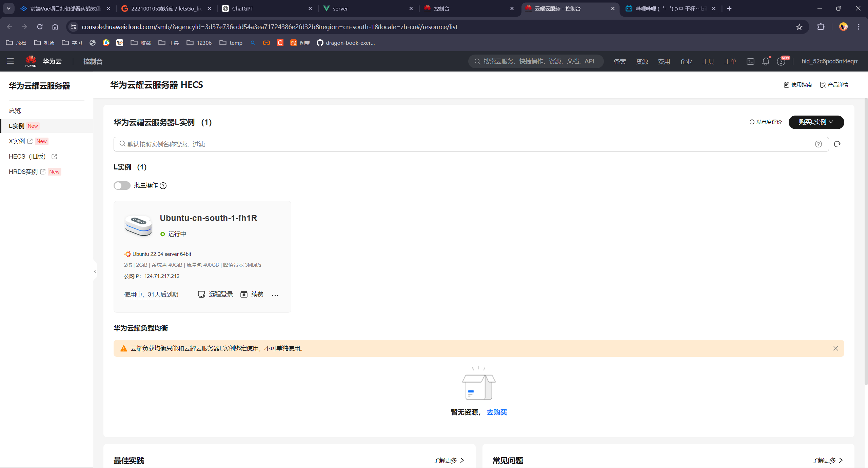This screenshot has height=468, width=868.
Task: Open the notification bell
Action: coord(766,61)
